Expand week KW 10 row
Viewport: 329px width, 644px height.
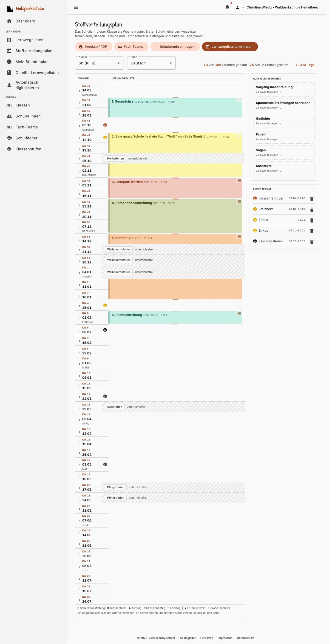[80, 376]
